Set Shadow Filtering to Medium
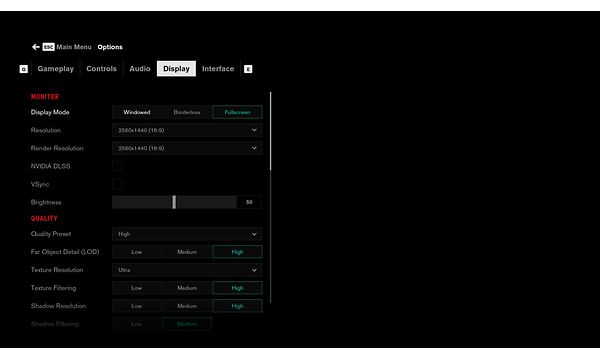600x360 pixels. point(187,324)
